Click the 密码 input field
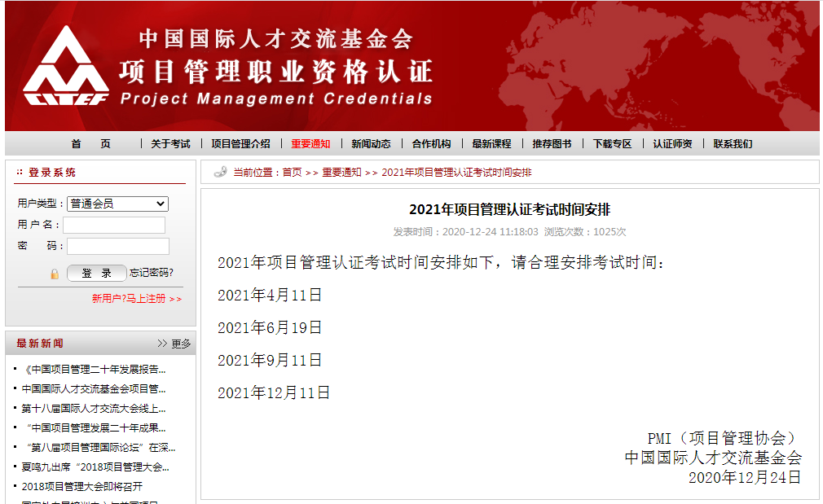 pyautogui.click(x=118, y=246)
